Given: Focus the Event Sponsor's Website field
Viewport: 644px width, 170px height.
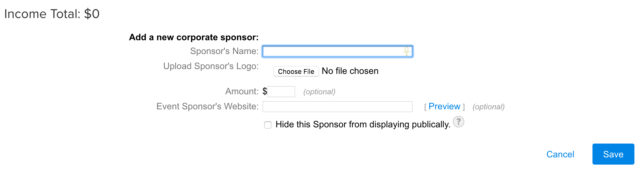Looking at the screenshot, I should pyautogui.click(x=338, y=107).
